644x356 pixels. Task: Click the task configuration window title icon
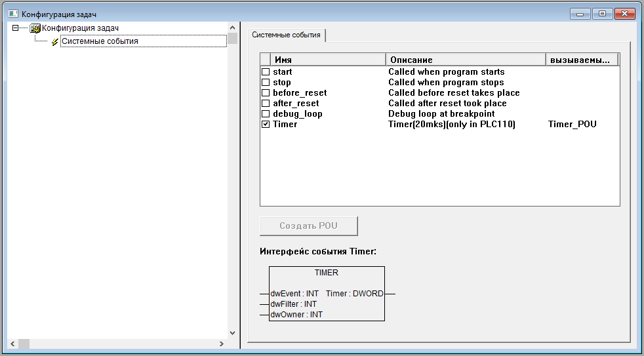[x=12, y=14]
